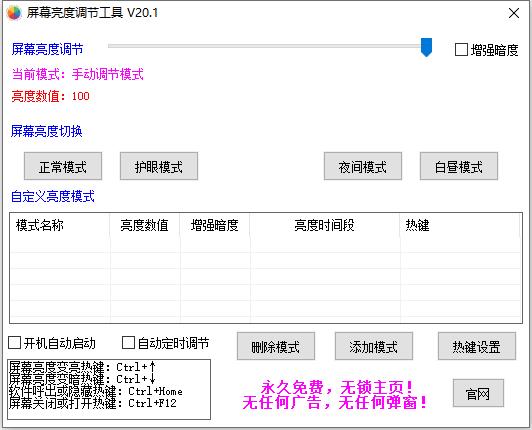This screenshot has height=430, width=532.
Task: Click the 模式名称 column header
Action: tap(60, 225)
